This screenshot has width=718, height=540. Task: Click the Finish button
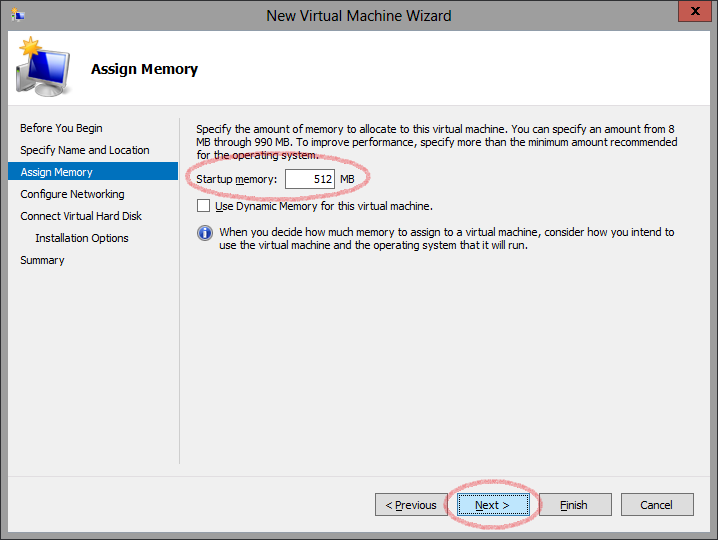point(573,505)
